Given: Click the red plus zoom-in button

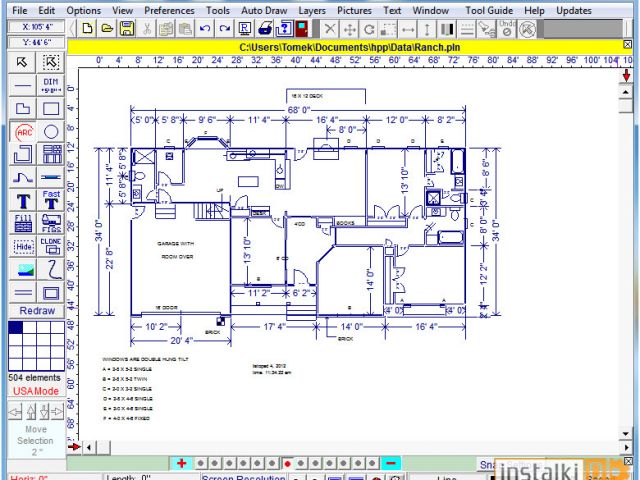Looking at the screenshot, I should [x=181, y=463].
